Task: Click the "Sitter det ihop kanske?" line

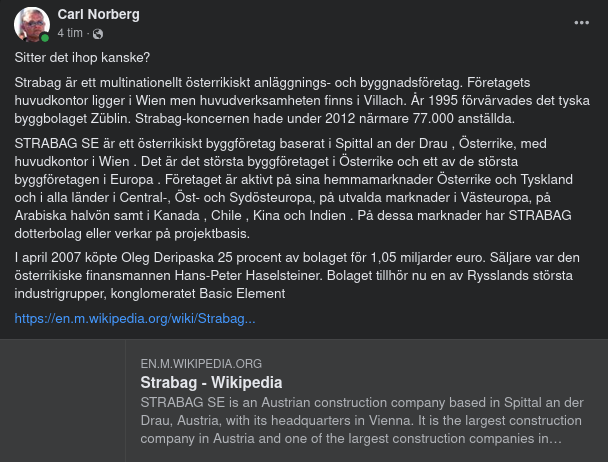Action: click(x=82, y=57)
